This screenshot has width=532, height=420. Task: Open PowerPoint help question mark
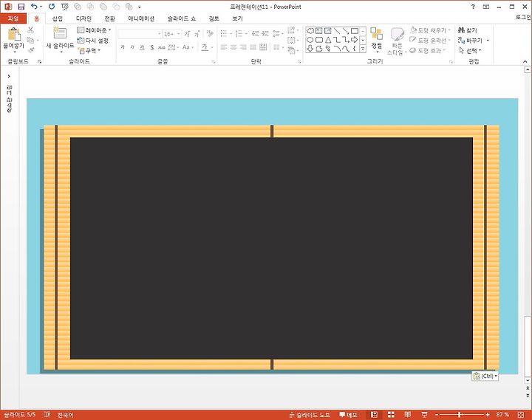click(x=473, y=7)
